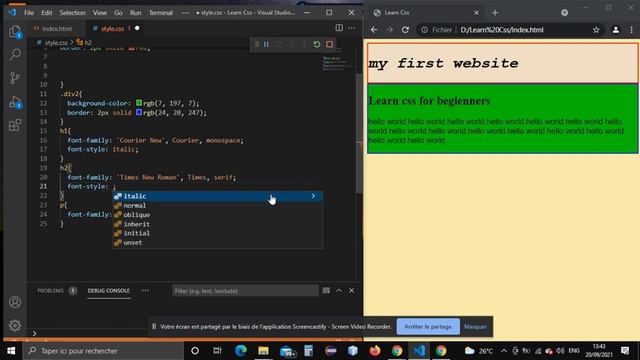The width and height of the screenshot is (640, 360).
Task: Click the style.css breadcrumb item
Action: [53, 42]
